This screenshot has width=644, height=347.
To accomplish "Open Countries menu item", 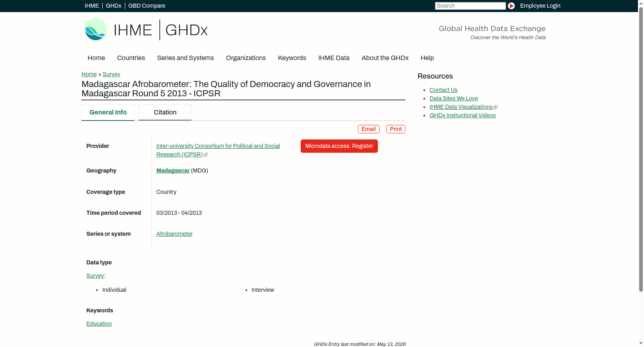I will [x=131, y=58].
